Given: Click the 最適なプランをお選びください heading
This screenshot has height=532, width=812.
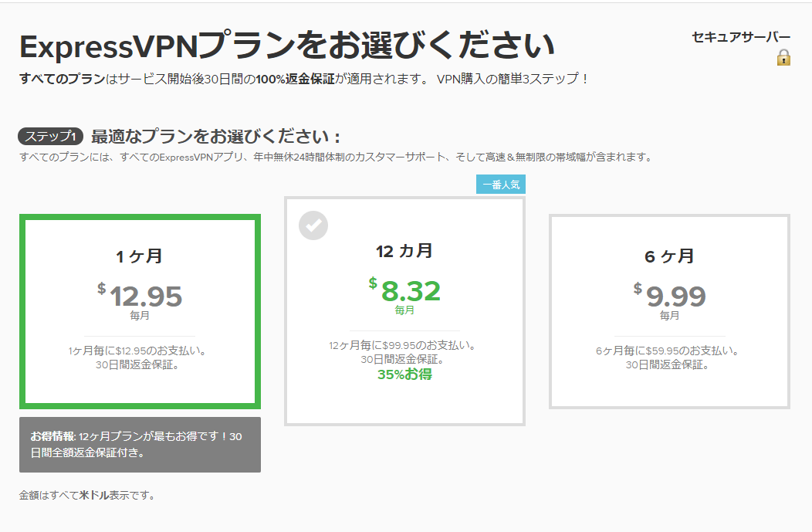Looking at the screenshot, I should click(215, 136).
